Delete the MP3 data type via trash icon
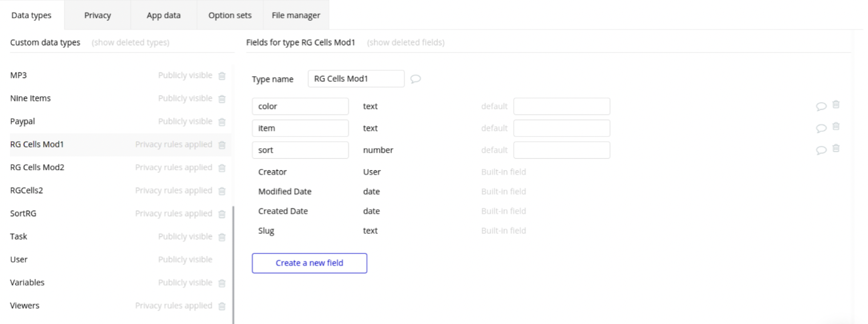 click(222, 76)
